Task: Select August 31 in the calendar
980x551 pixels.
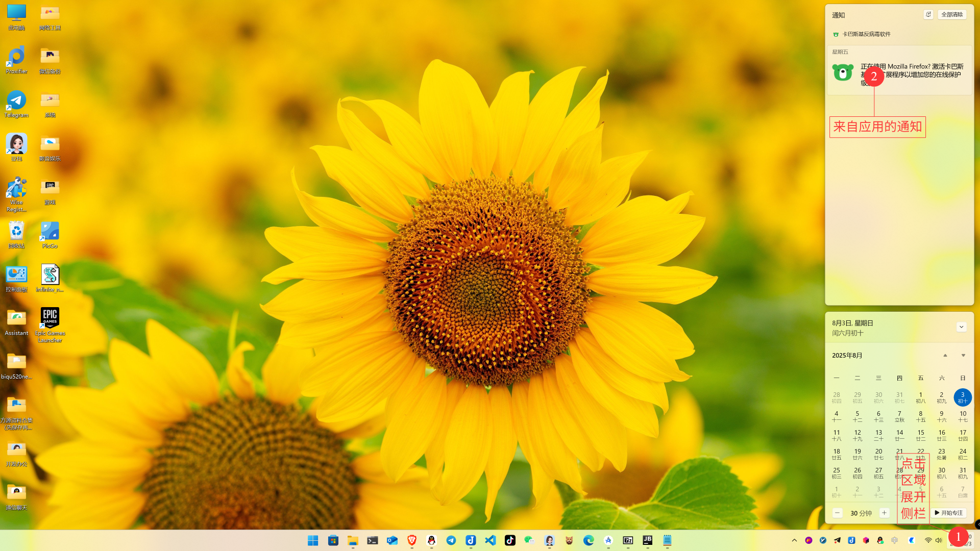Action: (962, 472)
